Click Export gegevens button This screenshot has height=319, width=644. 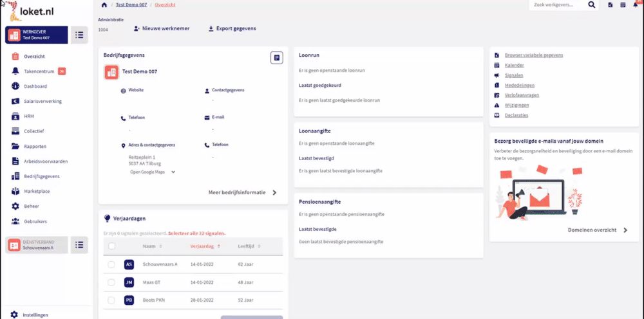coord(232,29)
